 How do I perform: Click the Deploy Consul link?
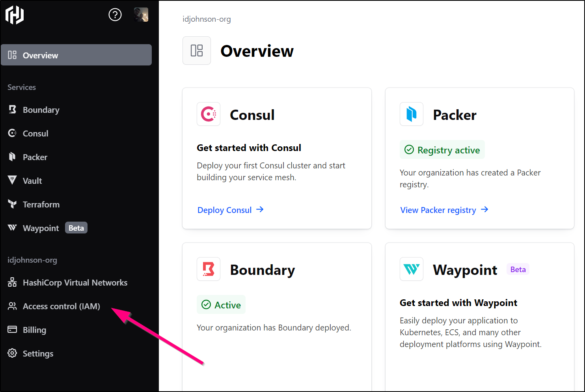(x=224, y=210)
